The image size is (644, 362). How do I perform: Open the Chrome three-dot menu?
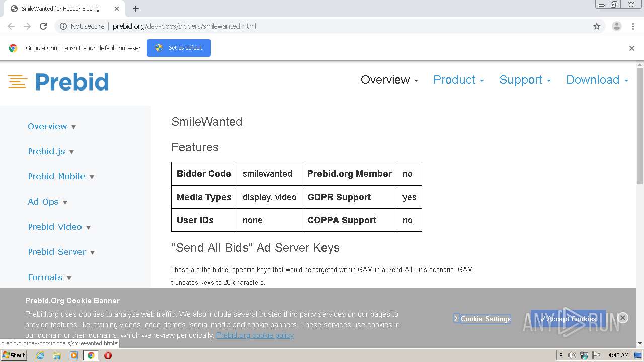[x=633, y=26]
